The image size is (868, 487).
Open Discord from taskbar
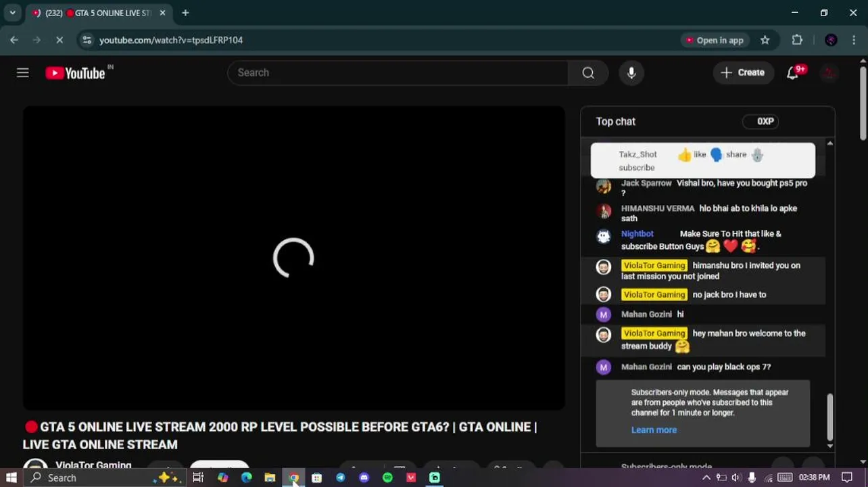364,478
